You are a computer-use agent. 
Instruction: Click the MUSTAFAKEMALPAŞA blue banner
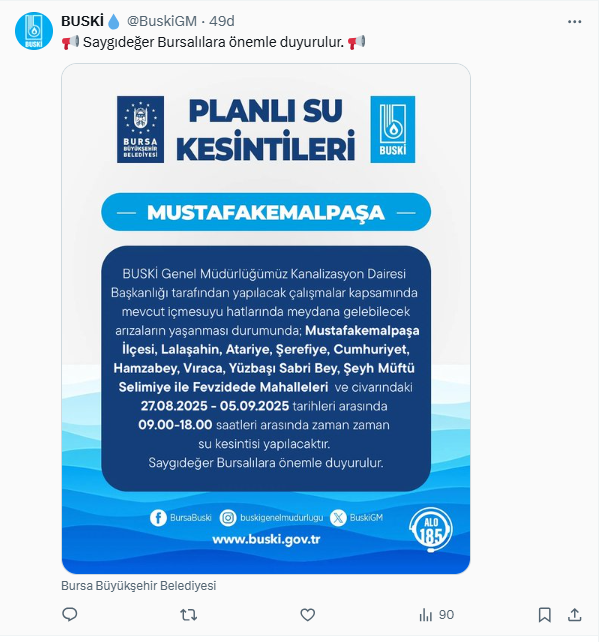tap(266, 212)
